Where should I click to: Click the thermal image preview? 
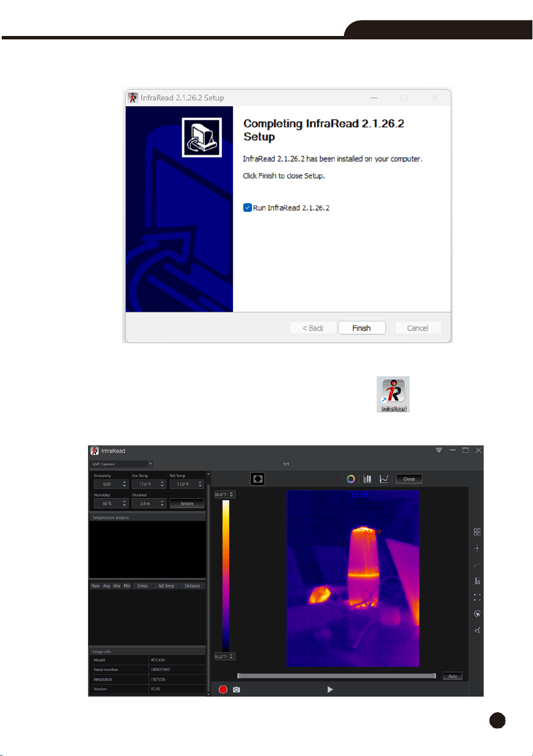[x=353, y=578]
